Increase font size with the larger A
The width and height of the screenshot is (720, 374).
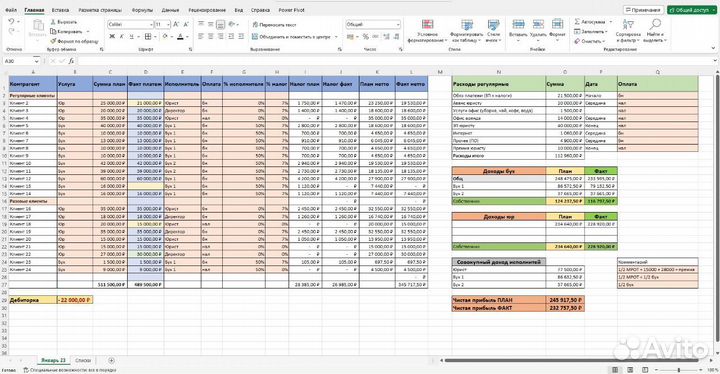pyautogui.click(x=176, y=24)
